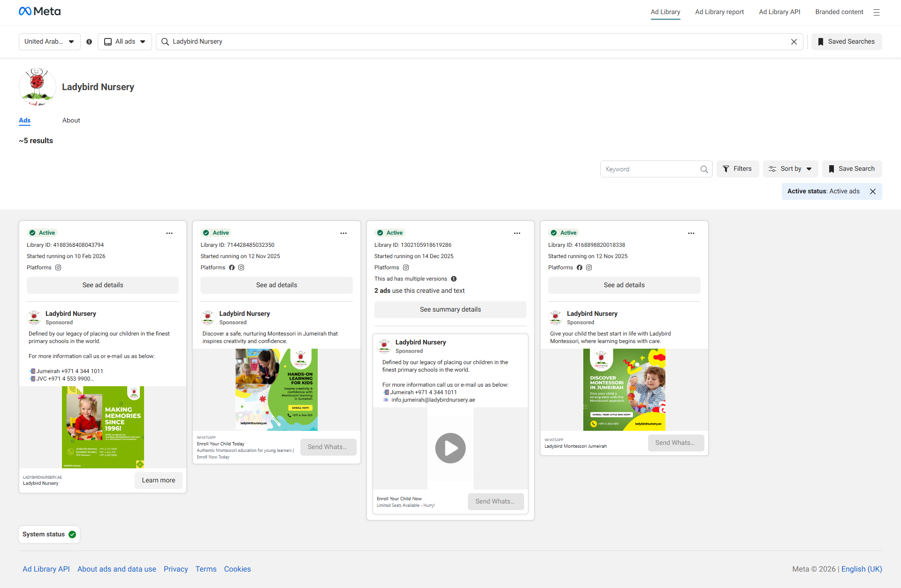
Task: Click the info.jumeirah@ladybirdnursery.ae email text
Action: tap(433, 400)
